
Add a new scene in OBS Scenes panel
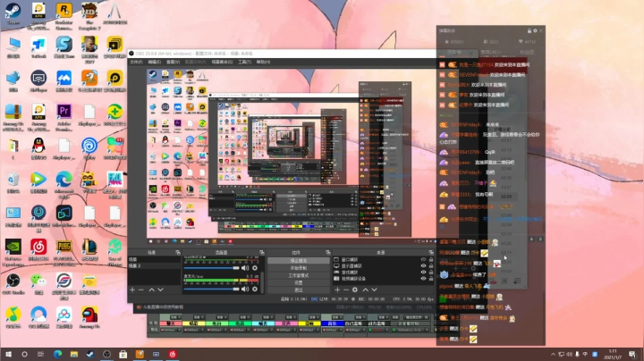click(132, 290)
